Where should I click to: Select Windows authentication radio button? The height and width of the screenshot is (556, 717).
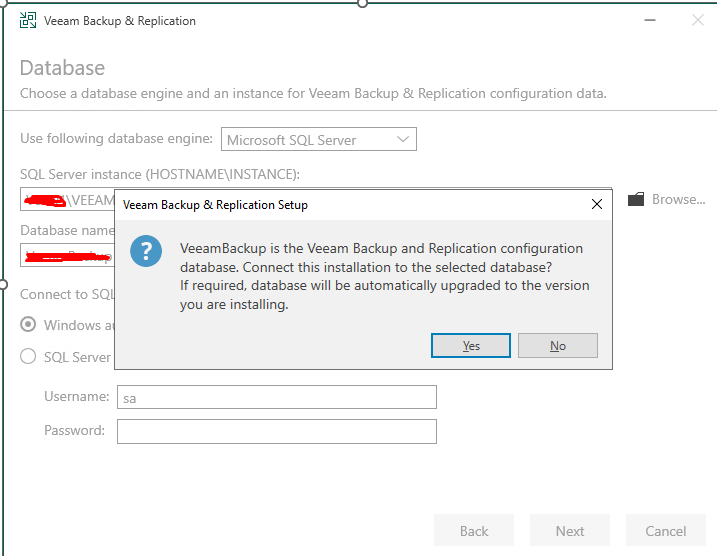pos(28,325)
